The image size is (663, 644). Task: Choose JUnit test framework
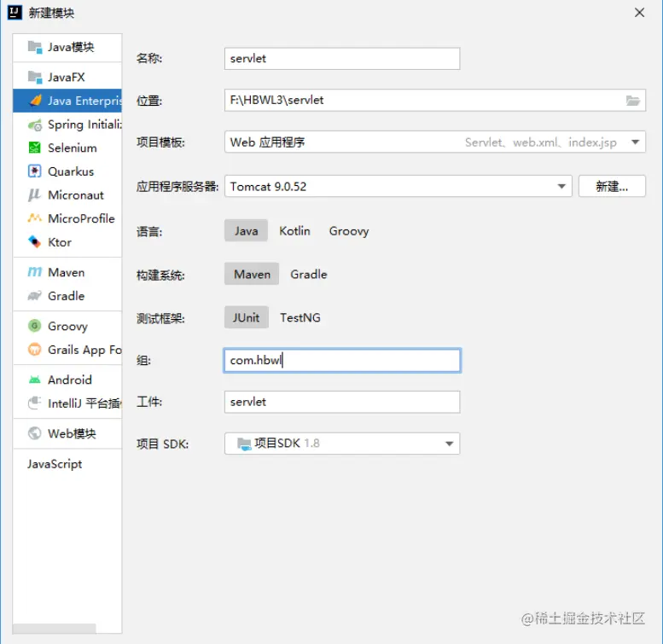click(246, 317)
